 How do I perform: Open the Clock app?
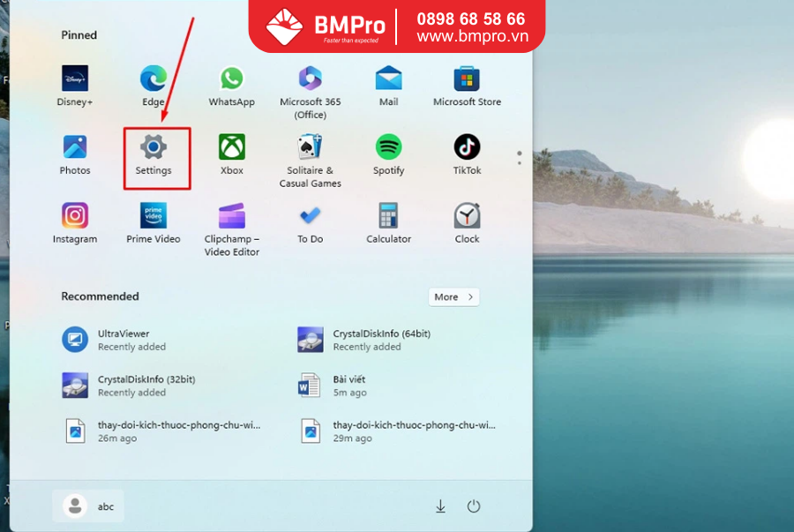(x=467, y=223)
